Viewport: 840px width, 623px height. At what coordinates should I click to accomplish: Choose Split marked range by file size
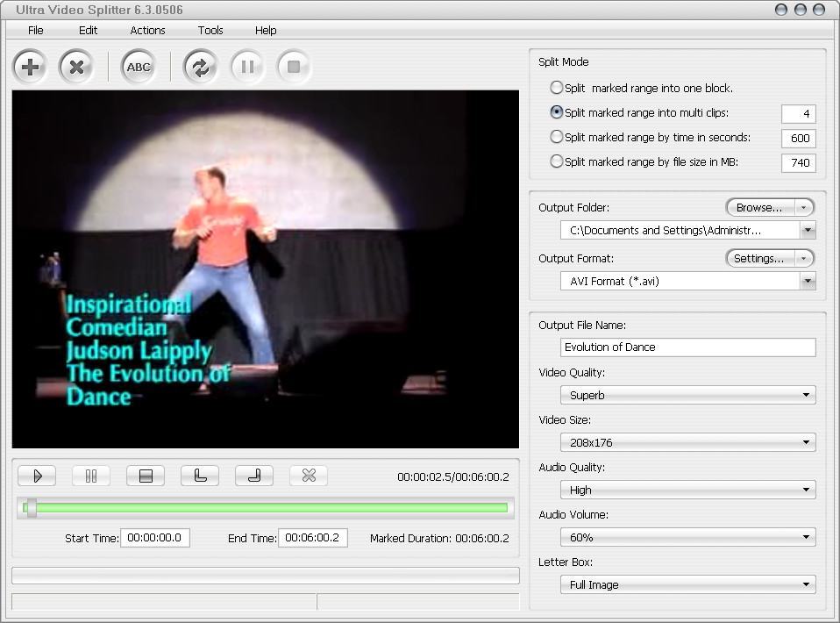(557, 162)
